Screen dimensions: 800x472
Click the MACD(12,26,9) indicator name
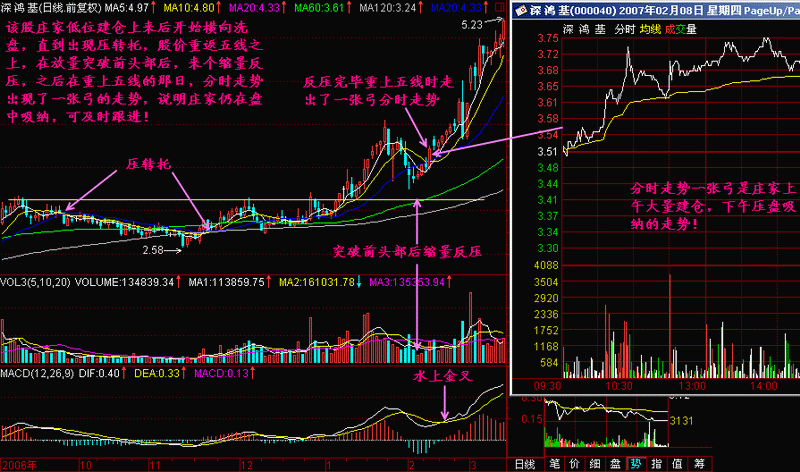tap(37, 374)
